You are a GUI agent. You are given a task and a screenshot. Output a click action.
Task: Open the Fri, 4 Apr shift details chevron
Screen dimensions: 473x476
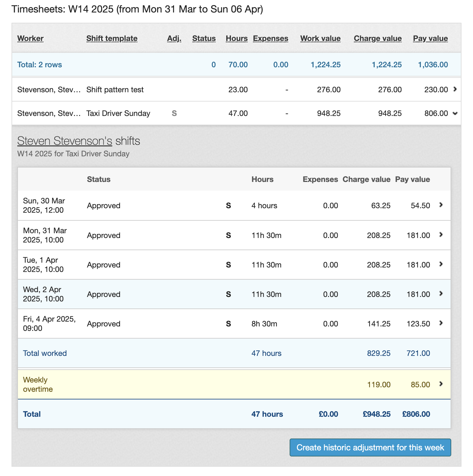[441, 323]
